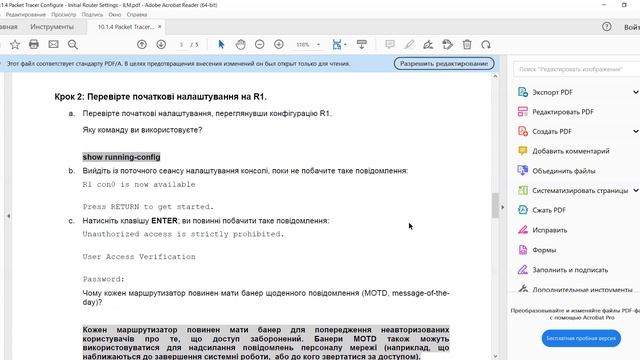Zoom in with the plus icon

pyautogui.click(x=279, y=44)
